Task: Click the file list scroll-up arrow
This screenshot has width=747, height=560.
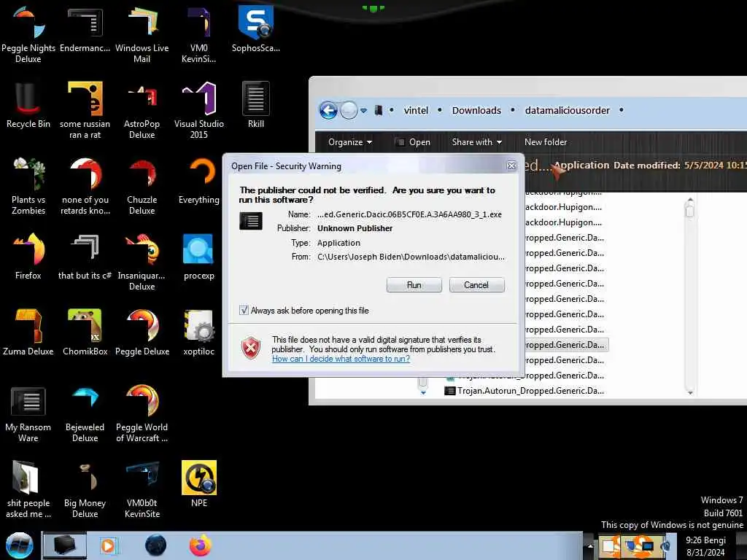Action: click(690, 199)
